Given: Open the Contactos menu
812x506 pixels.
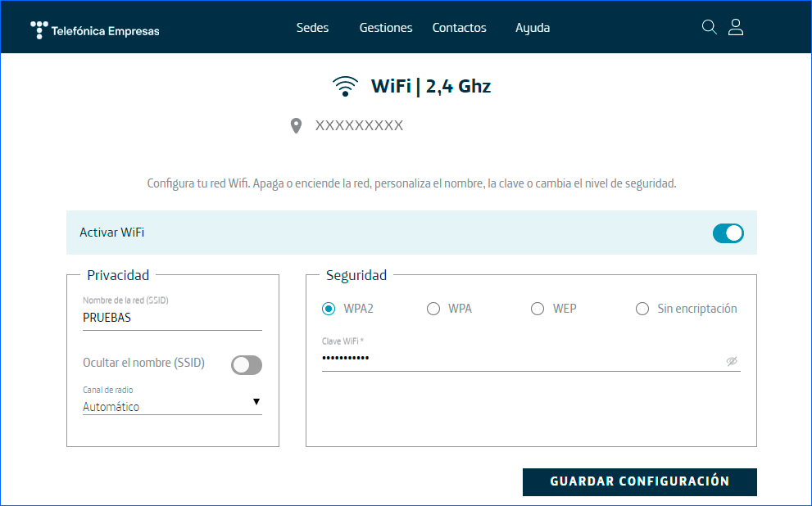Looking at the screenshot, I should [x=458, y=27].
